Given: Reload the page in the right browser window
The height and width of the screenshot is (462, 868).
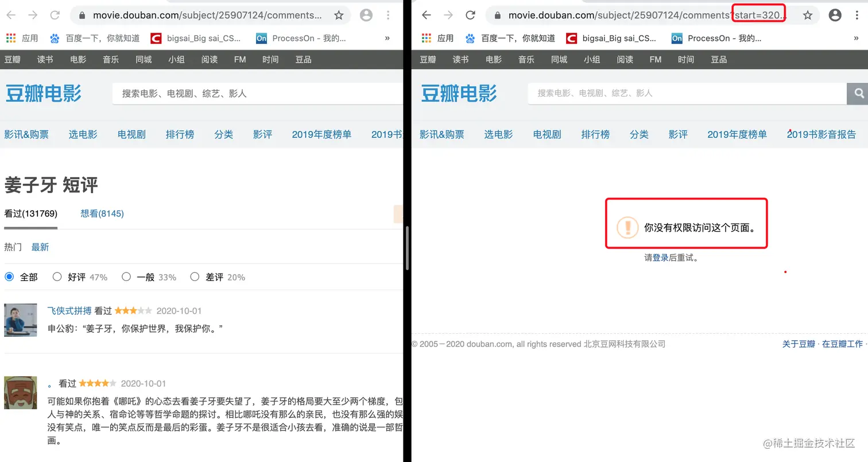Looking at the screenshot, I should [470, 16].
